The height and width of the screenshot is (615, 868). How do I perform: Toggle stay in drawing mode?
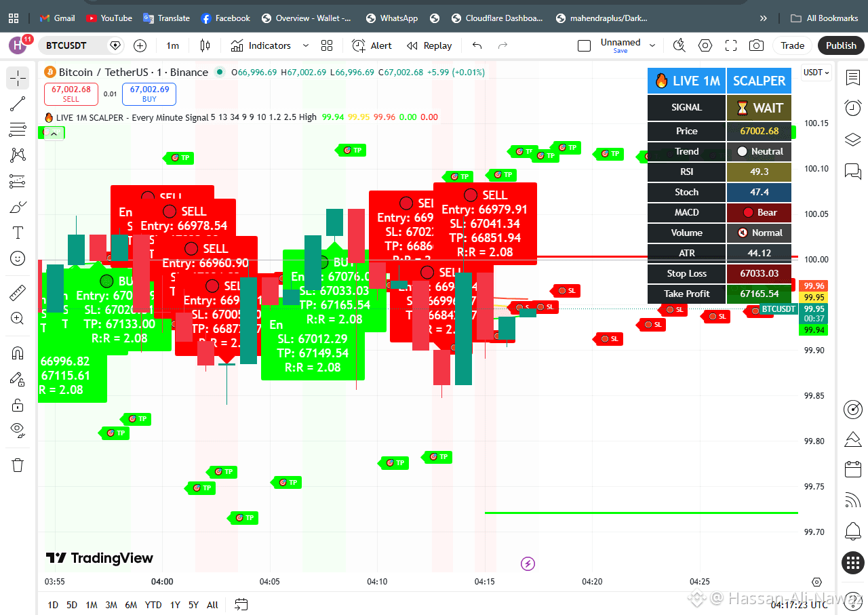coord(18,379)
